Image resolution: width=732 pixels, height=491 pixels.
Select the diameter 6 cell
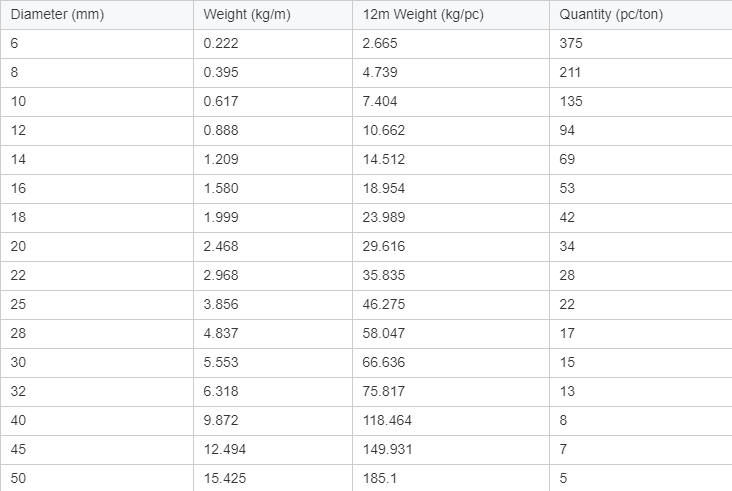point(14,44)
